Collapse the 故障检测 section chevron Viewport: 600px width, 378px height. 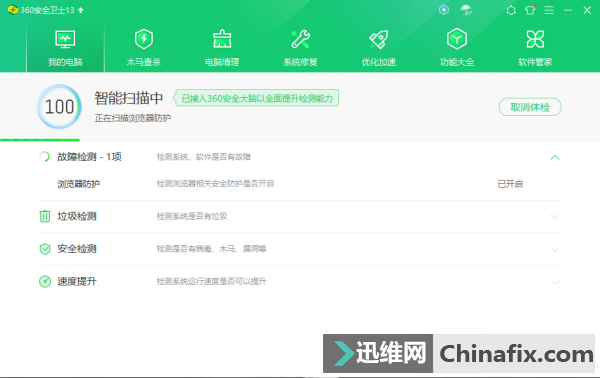555,157
